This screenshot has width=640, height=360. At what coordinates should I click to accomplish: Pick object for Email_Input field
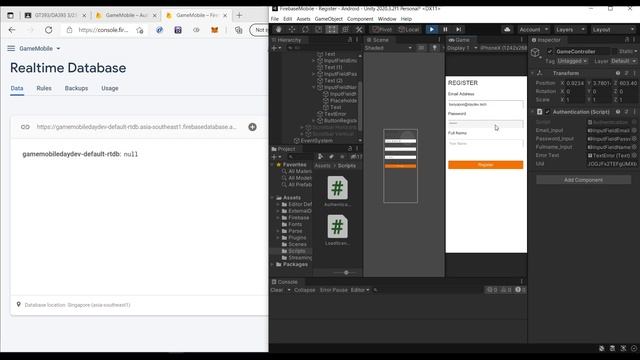[x=634, y=131]
